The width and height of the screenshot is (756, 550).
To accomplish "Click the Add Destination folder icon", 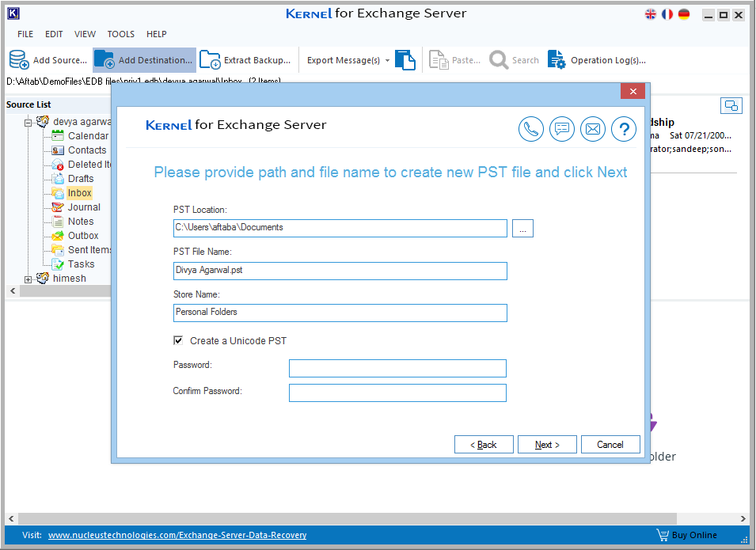I will tap(104, 60).
